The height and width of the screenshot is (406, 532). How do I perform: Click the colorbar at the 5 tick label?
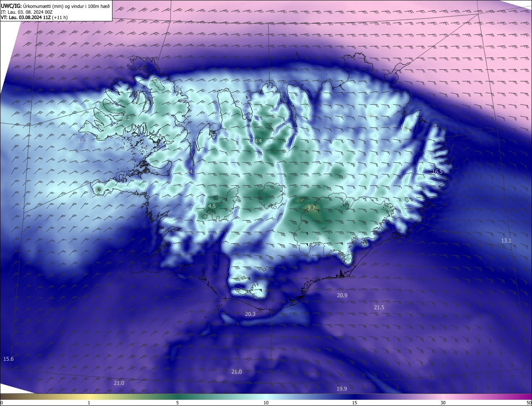(177, 403)
